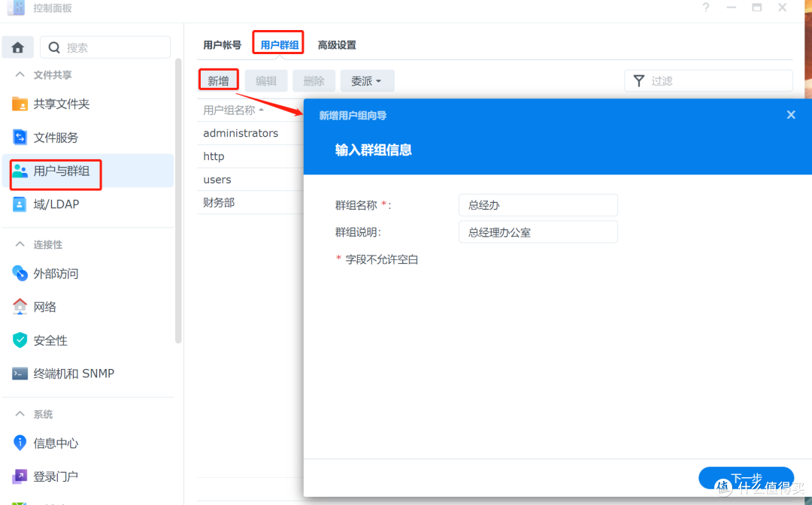812x505 pixels.
Task: Switch to the 用户帐号 tab
Action: tap(221, 44)
